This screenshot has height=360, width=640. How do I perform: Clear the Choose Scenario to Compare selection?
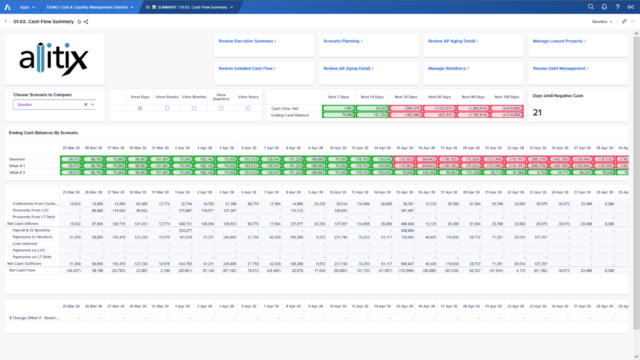[x=86, y=105]
